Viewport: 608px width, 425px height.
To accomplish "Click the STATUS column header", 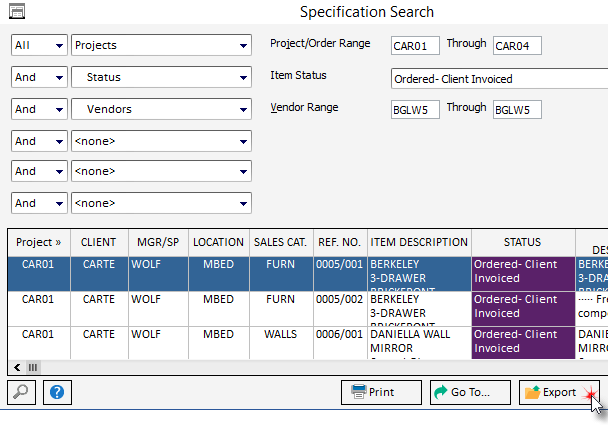I will click(522, 242).
